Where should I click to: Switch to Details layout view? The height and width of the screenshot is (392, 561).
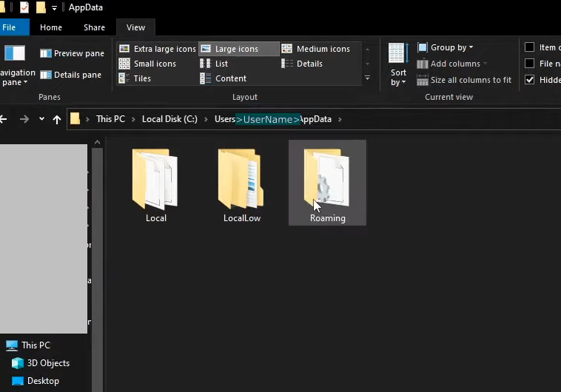pos(302,64)
